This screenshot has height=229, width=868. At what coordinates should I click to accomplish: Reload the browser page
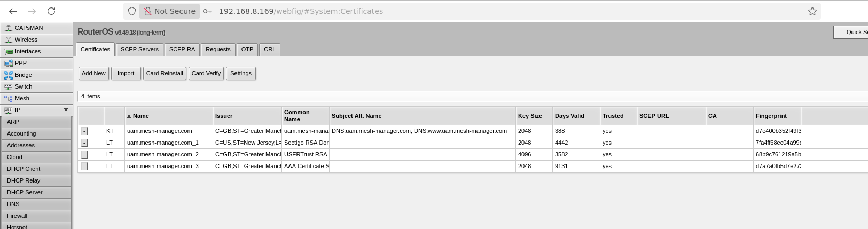(51, 11)
